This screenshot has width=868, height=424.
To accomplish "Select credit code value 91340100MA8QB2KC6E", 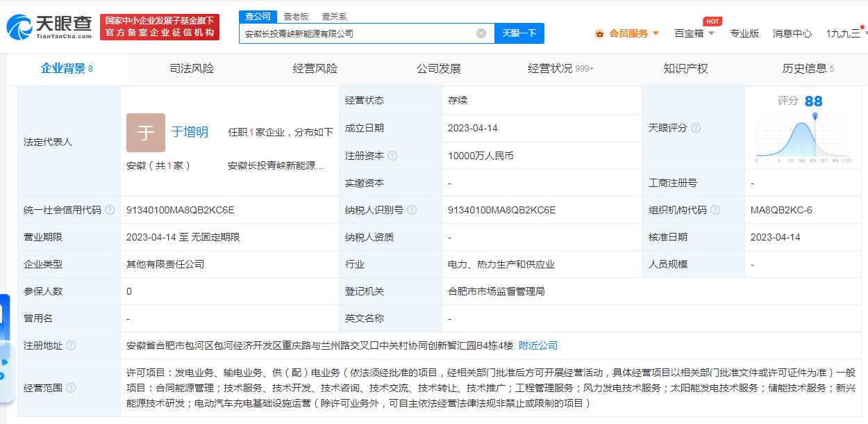I will tap(181, 210).
